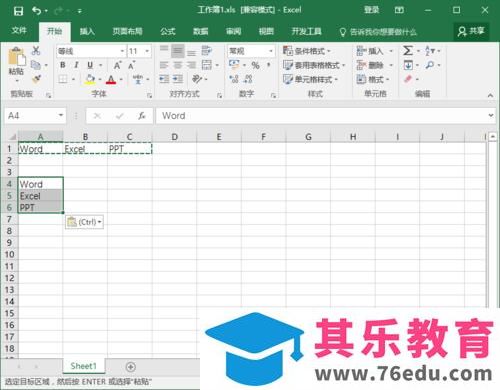
Task: Click AutoSum sigma icon
Action: (408, 51)
